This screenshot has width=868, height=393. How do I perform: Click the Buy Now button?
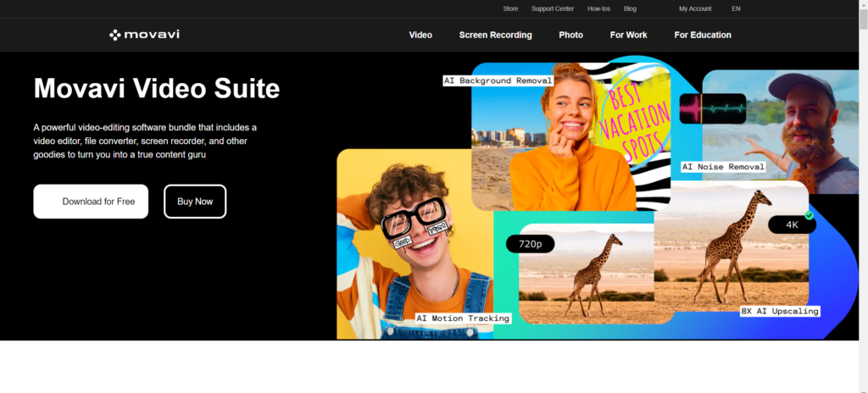tap(195, 202)
